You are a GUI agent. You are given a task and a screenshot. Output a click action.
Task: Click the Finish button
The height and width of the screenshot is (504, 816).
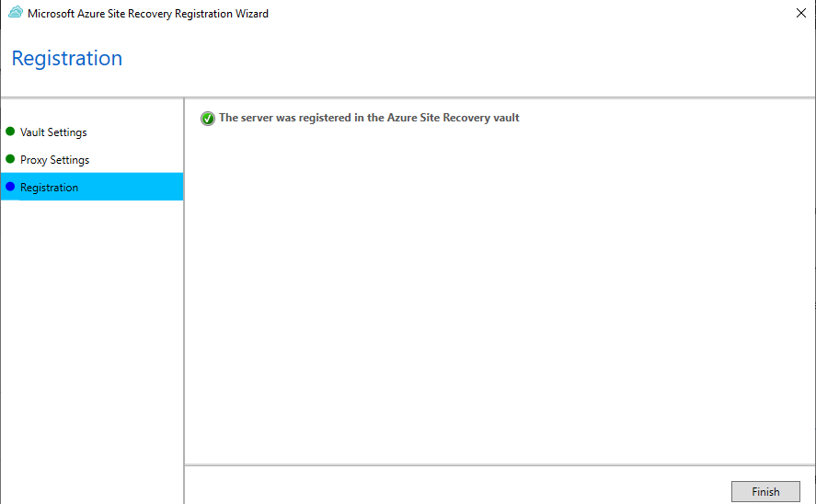point(765,491)
